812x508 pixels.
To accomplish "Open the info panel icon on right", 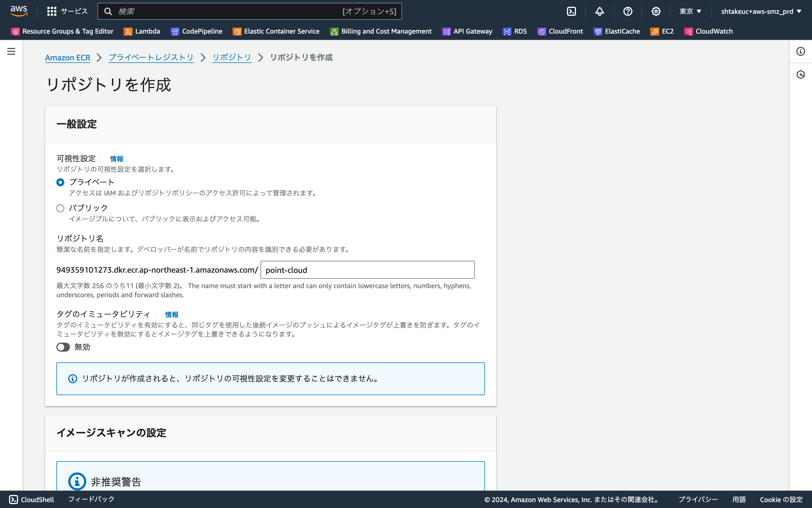I will pyautogui.click(x=801, y=51).
